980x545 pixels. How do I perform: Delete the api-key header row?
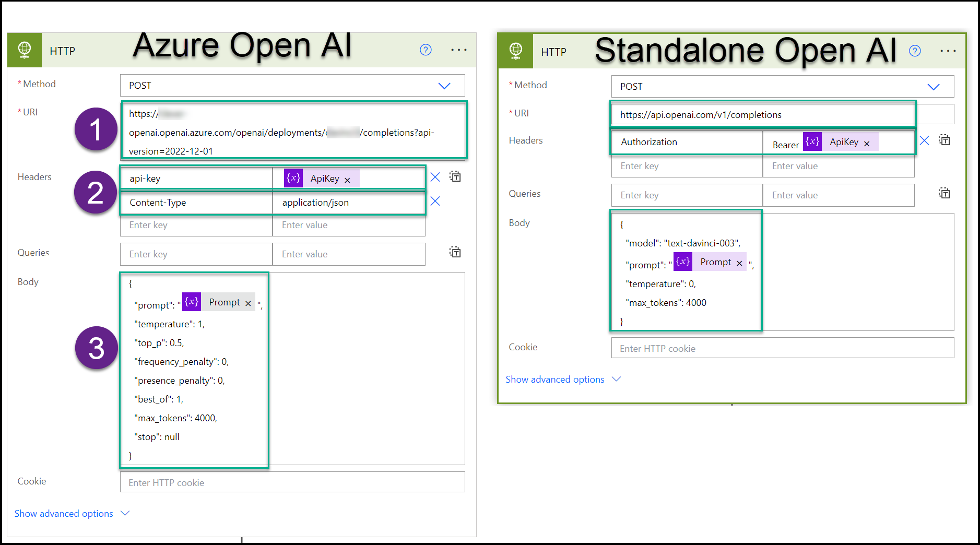coord(435,177)
